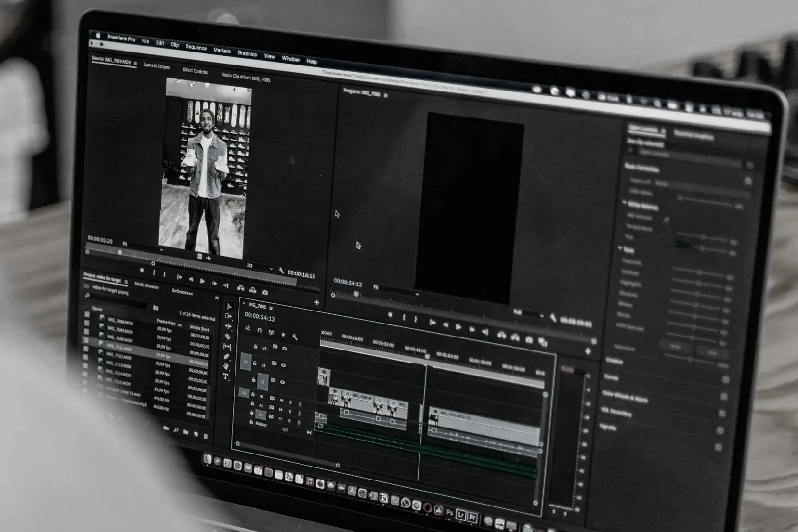Open the Program panel menu
Screen dimensions: 798x532
pos(386,95)
